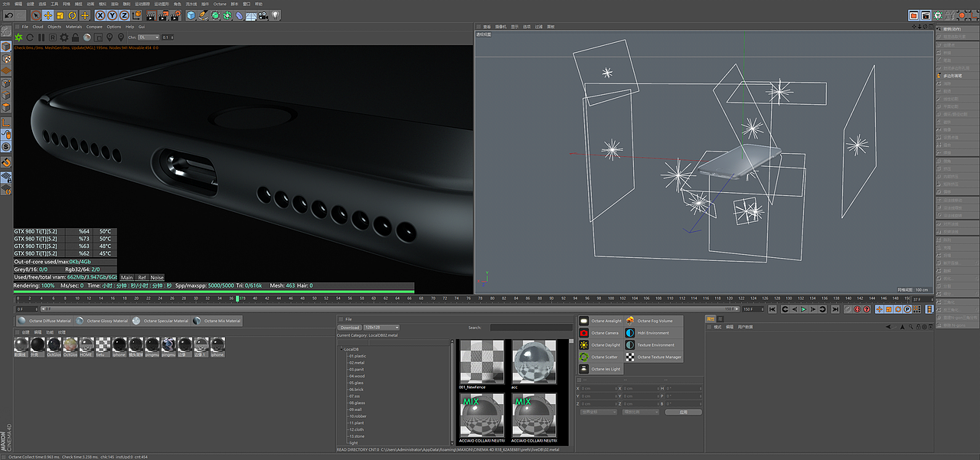Click Octane Glossy Material button
980x460 pixels.
point(102,321)
